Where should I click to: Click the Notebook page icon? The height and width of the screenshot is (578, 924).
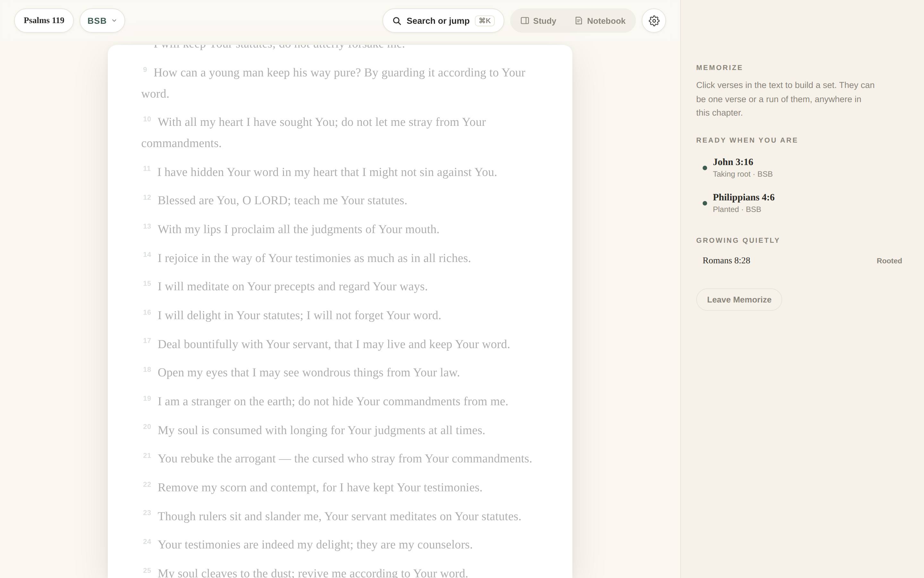tap(578, 21)
